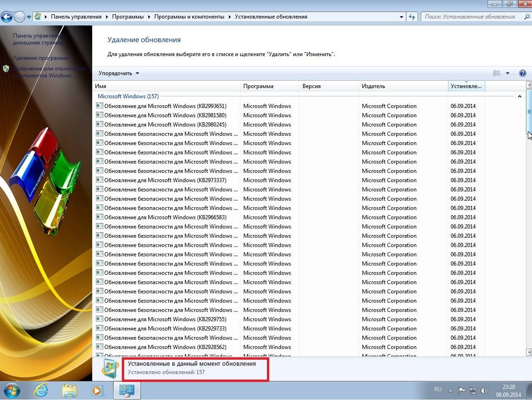Click the search magnifier icon
Screen dimensions: 532x400
click(x=527, y=17)
